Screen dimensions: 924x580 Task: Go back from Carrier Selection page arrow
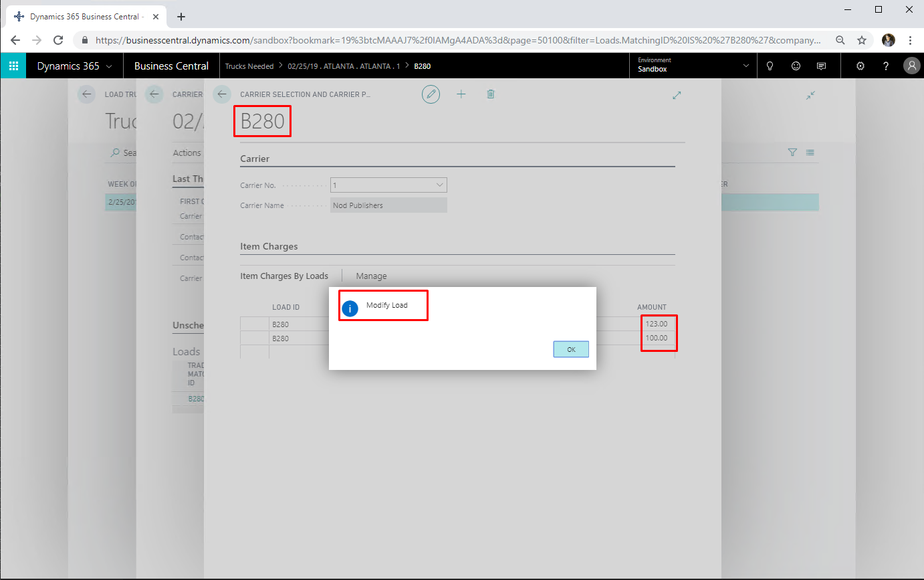click(x=222, y=94)
